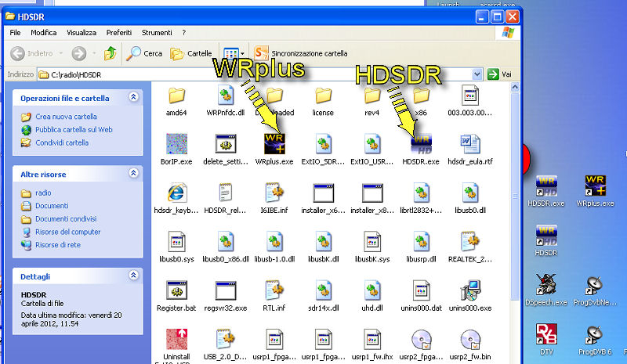Click into the Indirizzo address field
This screenshot has width=627, height=364.
coord(259,74)
